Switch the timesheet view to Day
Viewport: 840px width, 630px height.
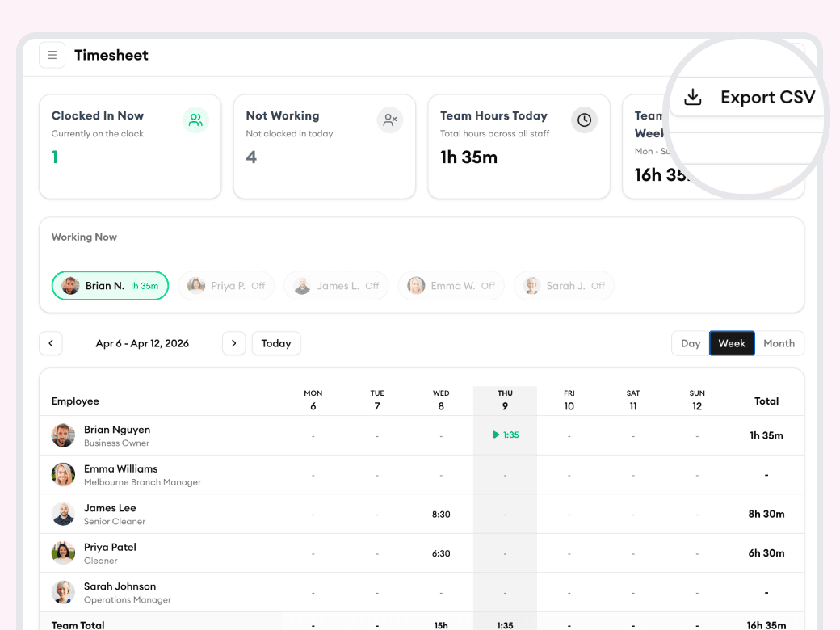point(691,343)
